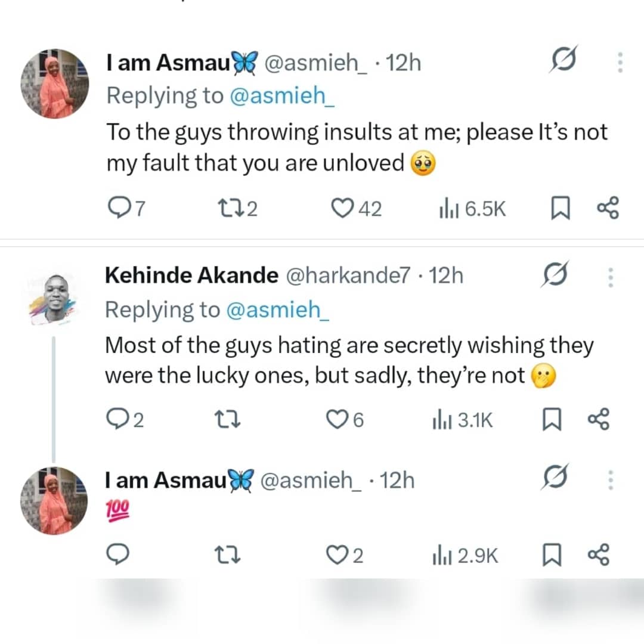The image size is (644, 644).
Task: Bookmark the 100 emoji reply
Action: (552, 555)
